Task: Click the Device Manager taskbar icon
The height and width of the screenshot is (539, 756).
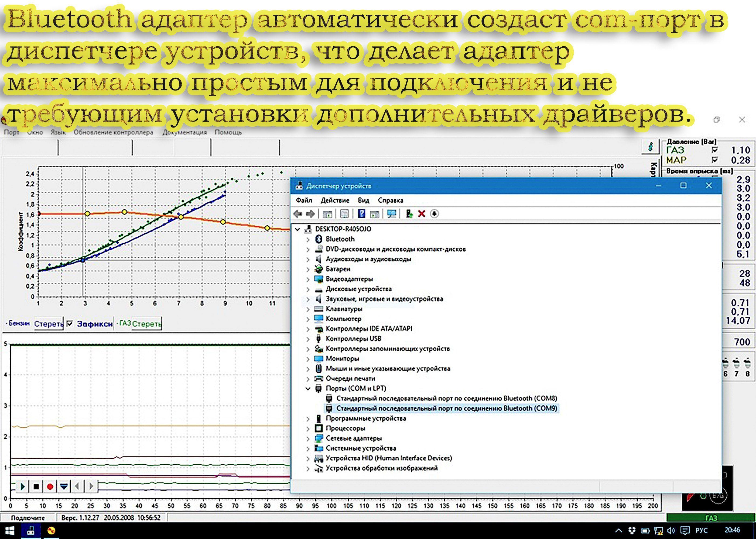Action: click(31, 531)
